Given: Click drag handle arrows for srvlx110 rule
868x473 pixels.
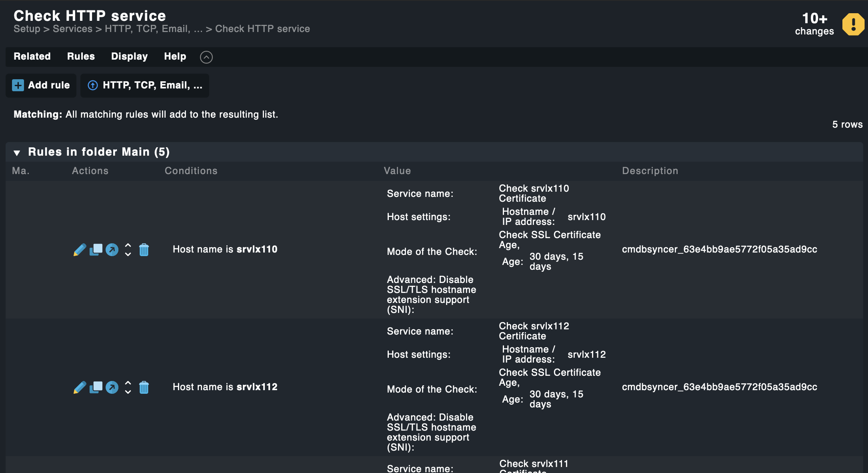Looking at the screenshot, I should point(128,250).
